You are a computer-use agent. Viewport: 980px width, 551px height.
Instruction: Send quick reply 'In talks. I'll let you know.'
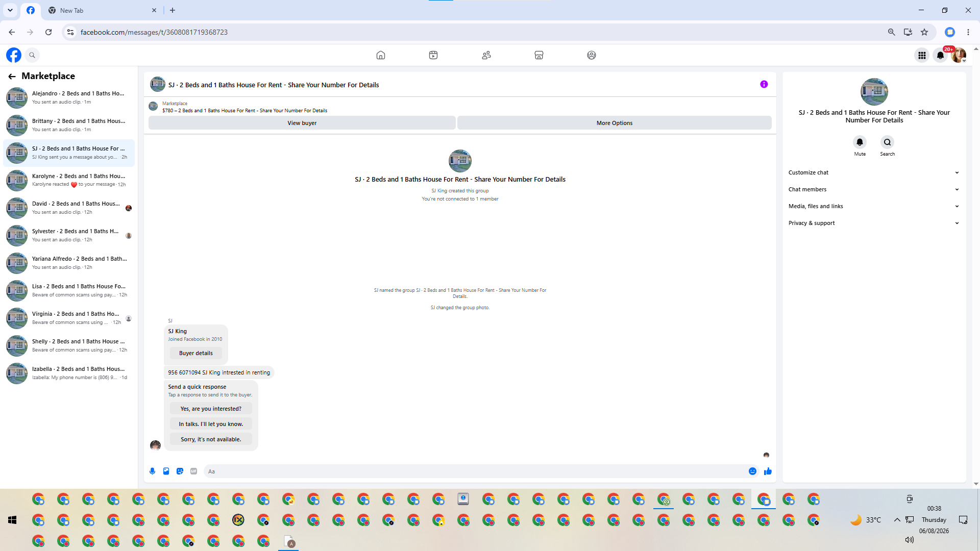pyautogui.click(x=211, y=424)
